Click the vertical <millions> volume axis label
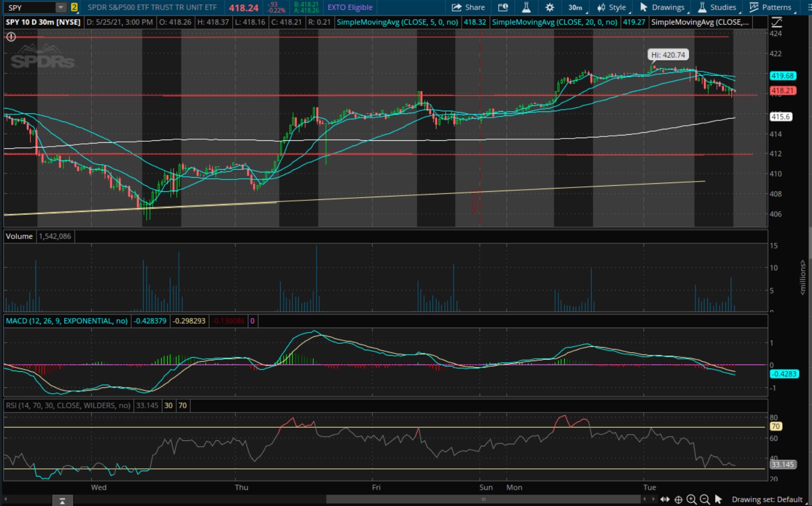Image resolution: width=812 pixels, height=506 pixels. tap(803, 277)
